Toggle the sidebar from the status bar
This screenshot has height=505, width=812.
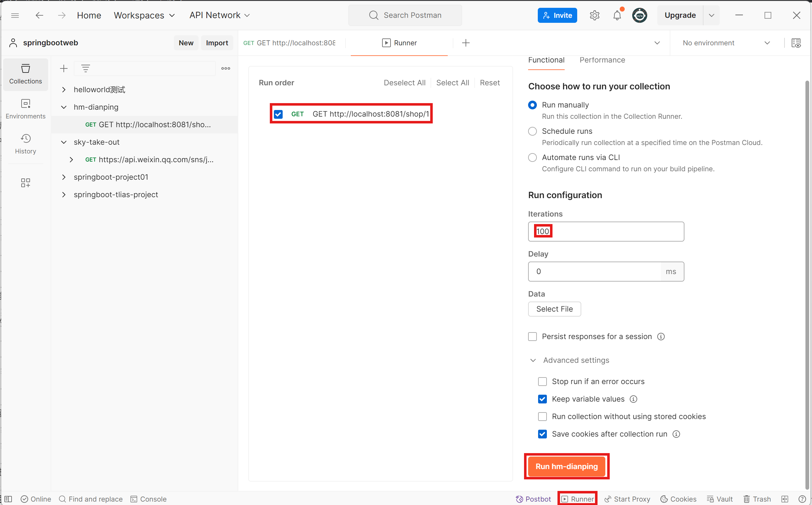8,499
